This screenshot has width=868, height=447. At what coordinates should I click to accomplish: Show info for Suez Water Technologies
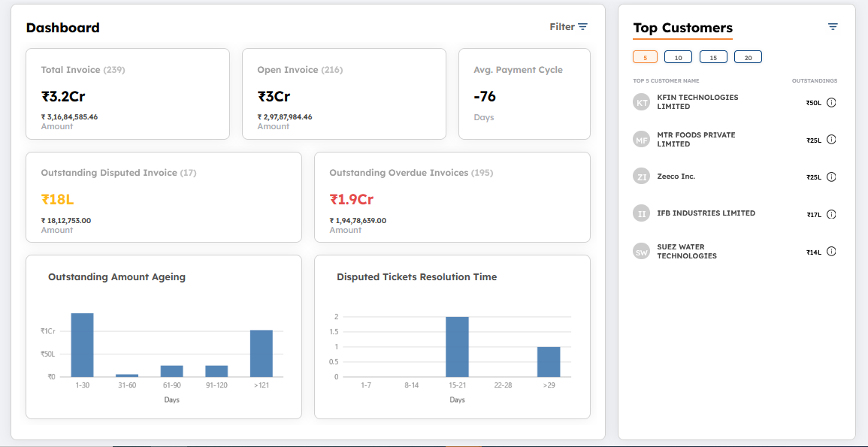click(831, 252)
